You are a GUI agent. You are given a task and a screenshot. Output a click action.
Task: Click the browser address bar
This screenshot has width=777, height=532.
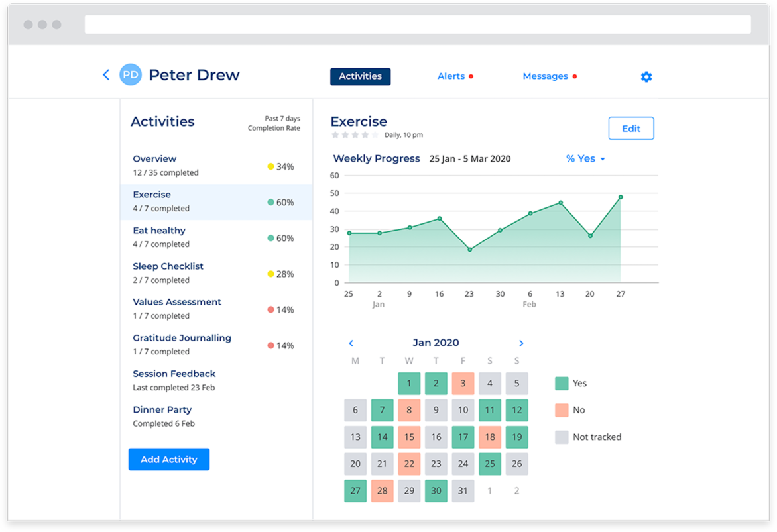tap(417, 25)
